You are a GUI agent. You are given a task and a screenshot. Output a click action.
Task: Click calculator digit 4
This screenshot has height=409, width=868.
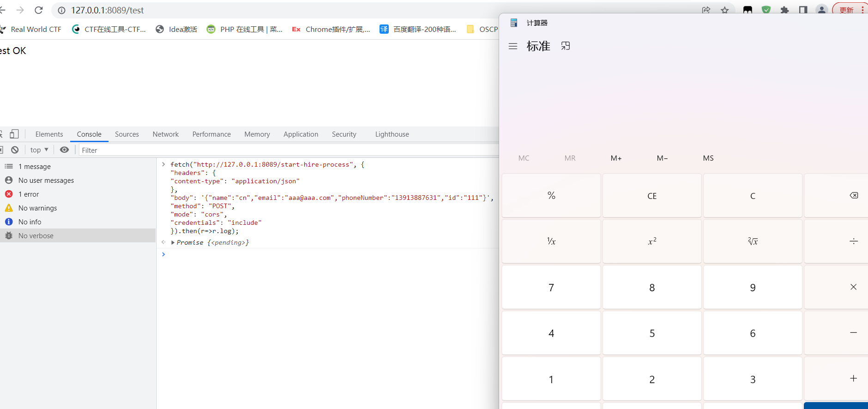point(551,333)
